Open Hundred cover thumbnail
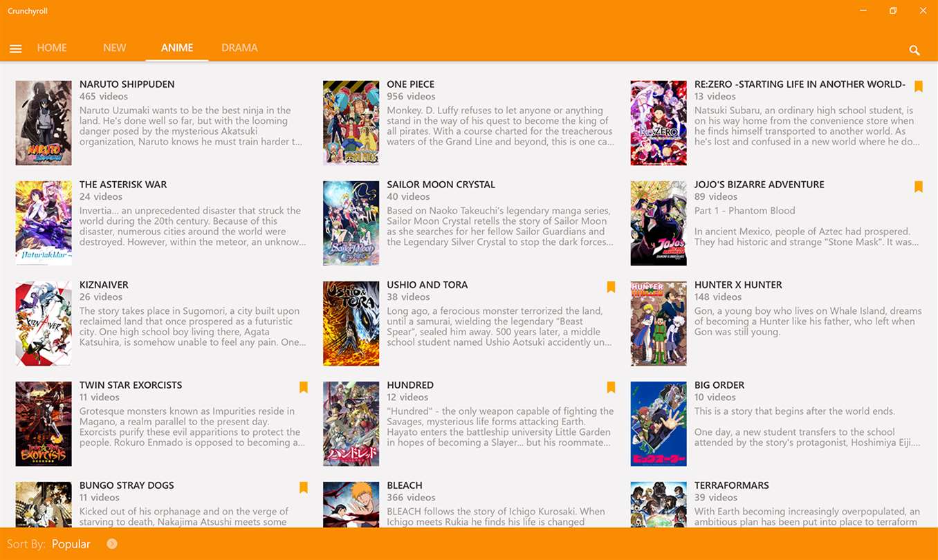The height and width of the screenshot is (560, 938). [351, 424]
